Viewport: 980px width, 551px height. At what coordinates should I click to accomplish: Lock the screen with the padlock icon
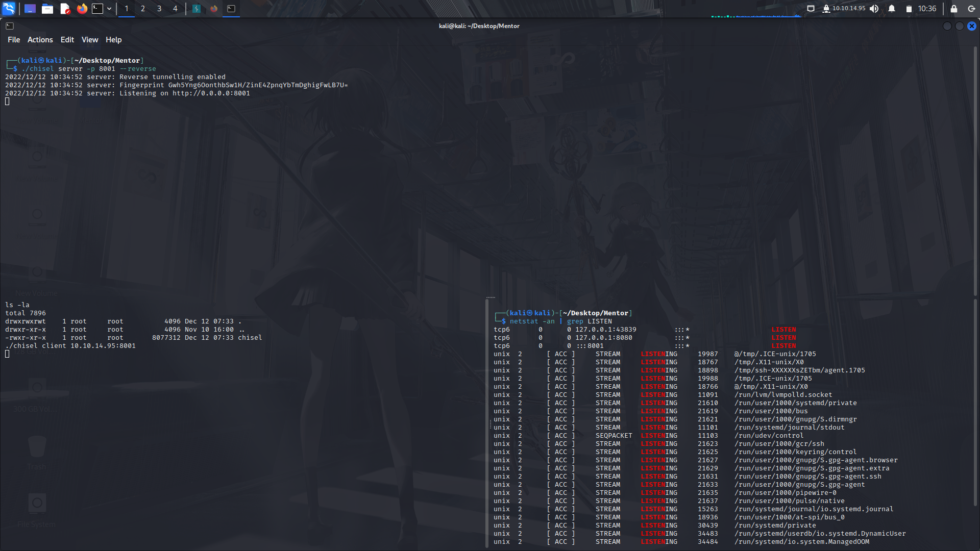click(953, 9)
